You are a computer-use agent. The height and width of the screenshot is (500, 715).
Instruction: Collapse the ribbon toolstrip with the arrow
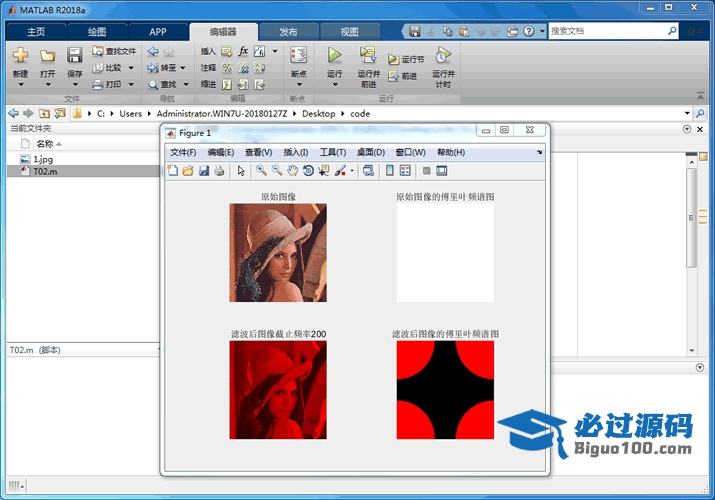(699, 97)
